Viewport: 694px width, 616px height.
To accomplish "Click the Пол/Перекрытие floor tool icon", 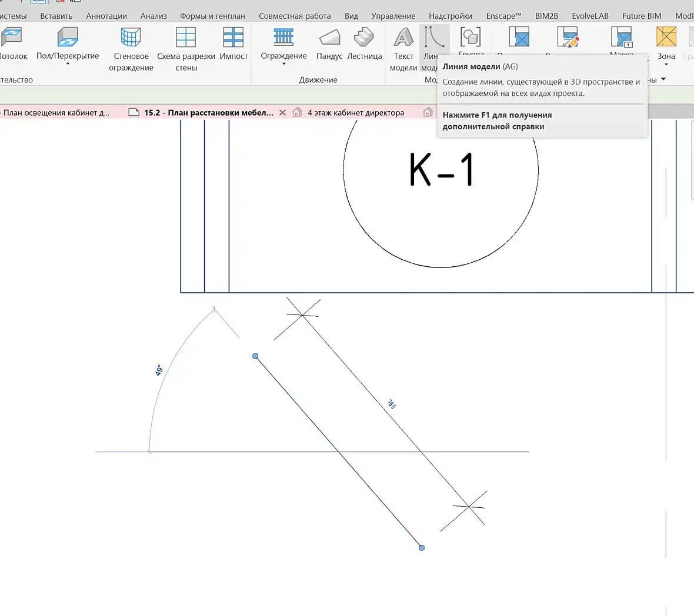I will tap(68, 37).
